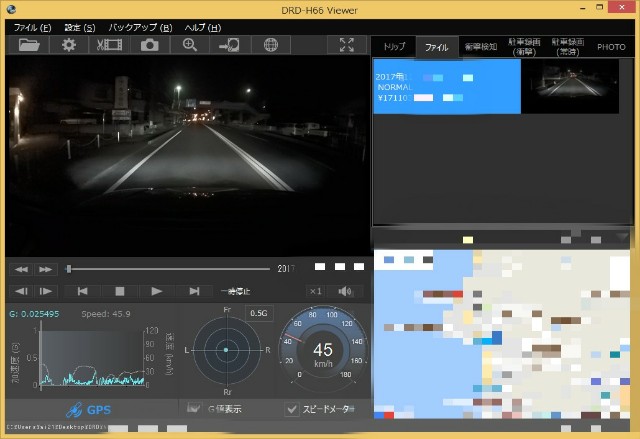Switch to the トリップ tab

coord(394,47)
